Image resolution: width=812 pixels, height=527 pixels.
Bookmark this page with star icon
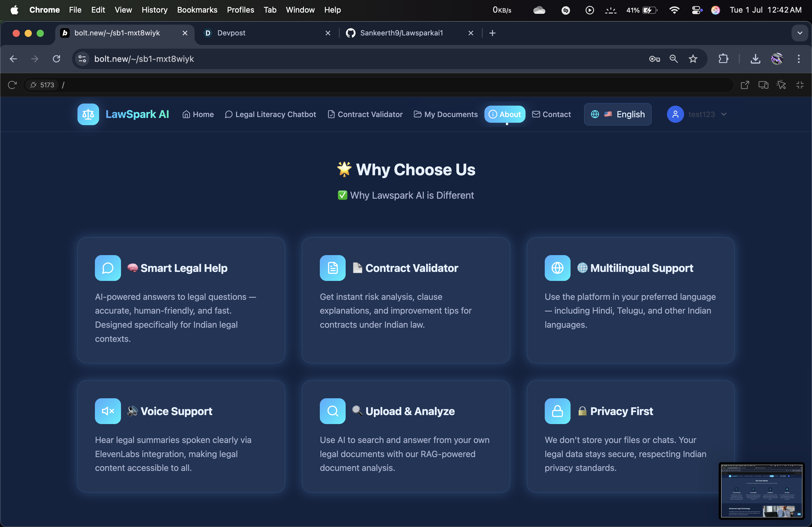pyautogui.click(x=693, y=59)
